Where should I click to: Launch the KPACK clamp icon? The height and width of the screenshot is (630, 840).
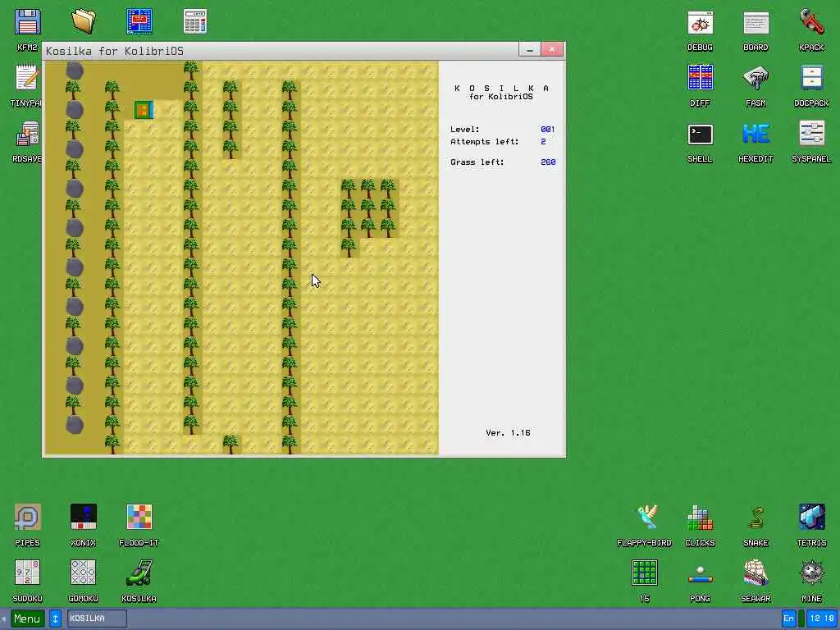(811, 22)
